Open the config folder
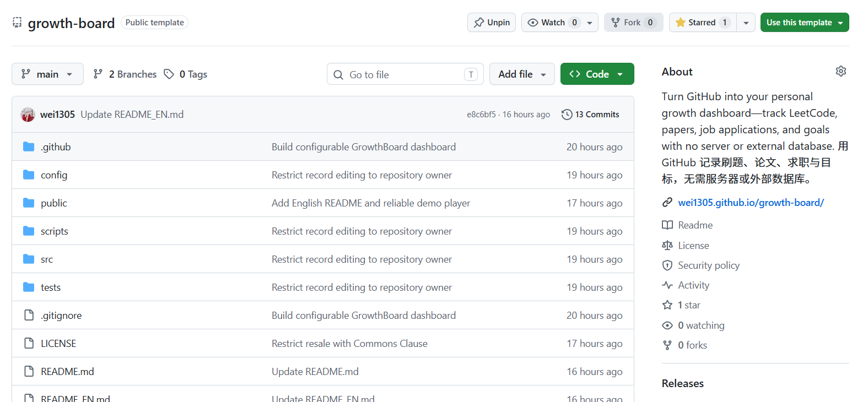Screen dimensions: 868x402 coord(54,175)
